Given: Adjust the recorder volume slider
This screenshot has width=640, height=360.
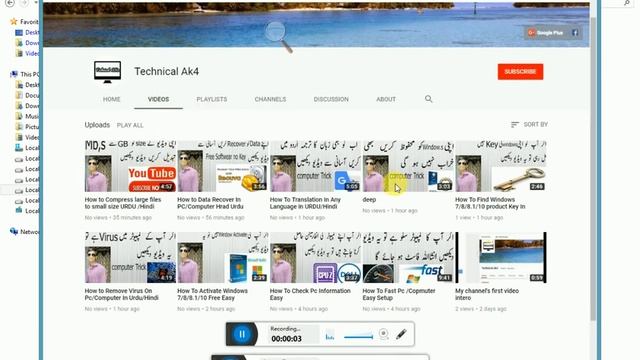Looking at the screenshot, I should point(358,337).
